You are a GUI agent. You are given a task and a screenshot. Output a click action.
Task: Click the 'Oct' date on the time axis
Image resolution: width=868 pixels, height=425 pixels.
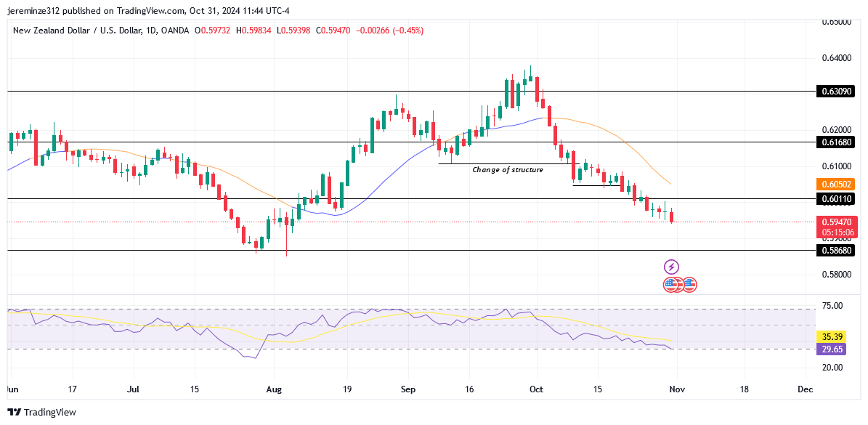coord(536,389)
